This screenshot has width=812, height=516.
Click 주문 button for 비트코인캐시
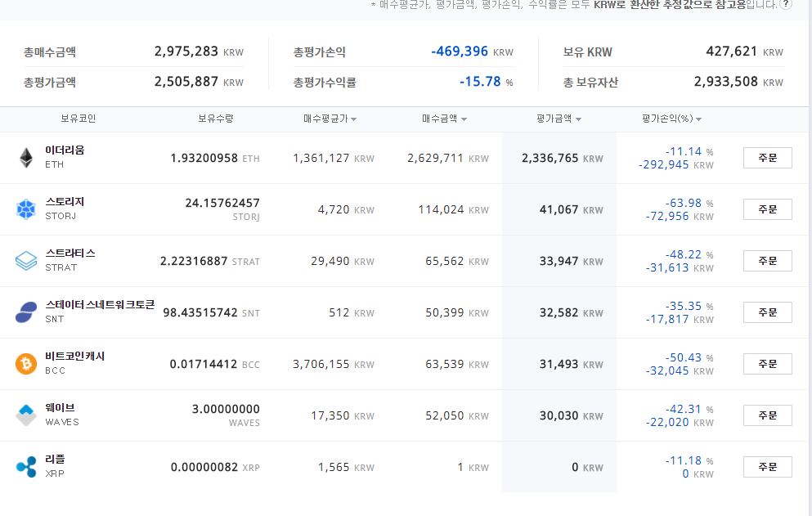point(768,364)
